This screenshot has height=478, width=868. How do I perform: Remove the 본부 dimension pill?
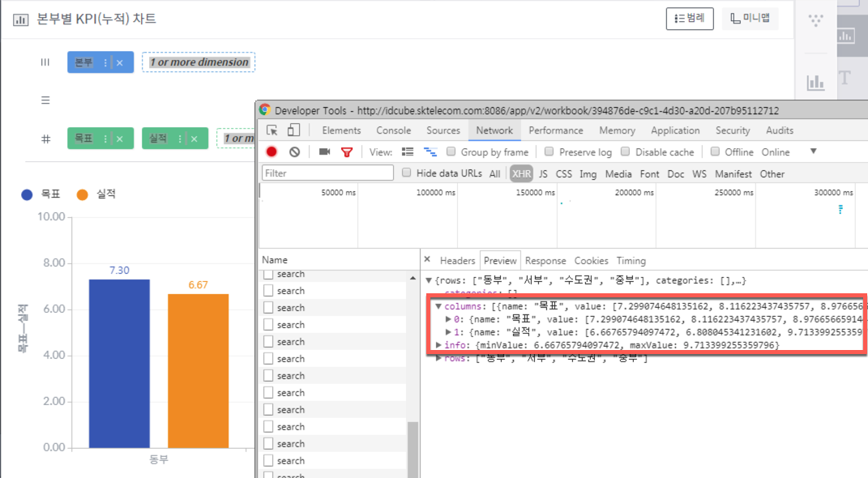pyautogui.click(x=120, y=62)
